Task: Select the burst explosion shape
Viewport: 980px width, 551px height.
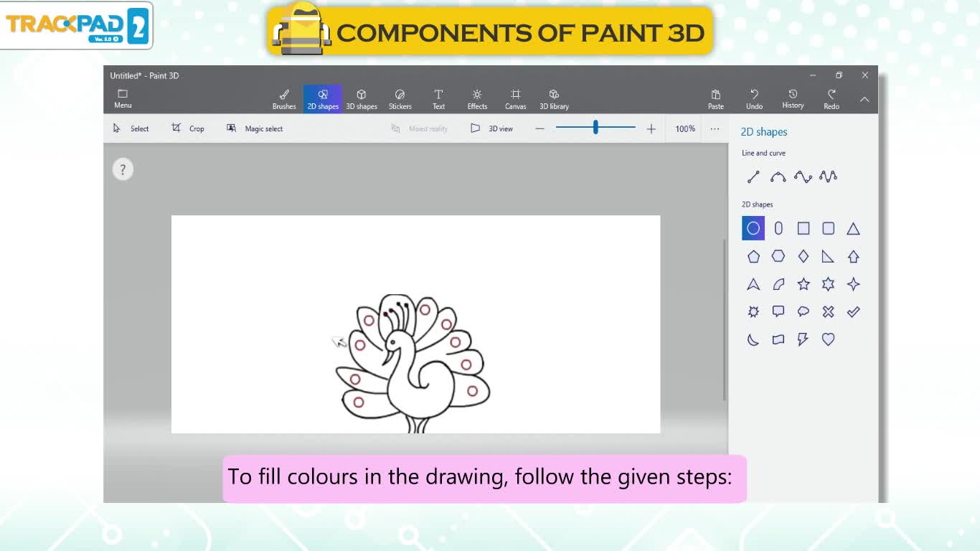Action: [x=753, y=311]
